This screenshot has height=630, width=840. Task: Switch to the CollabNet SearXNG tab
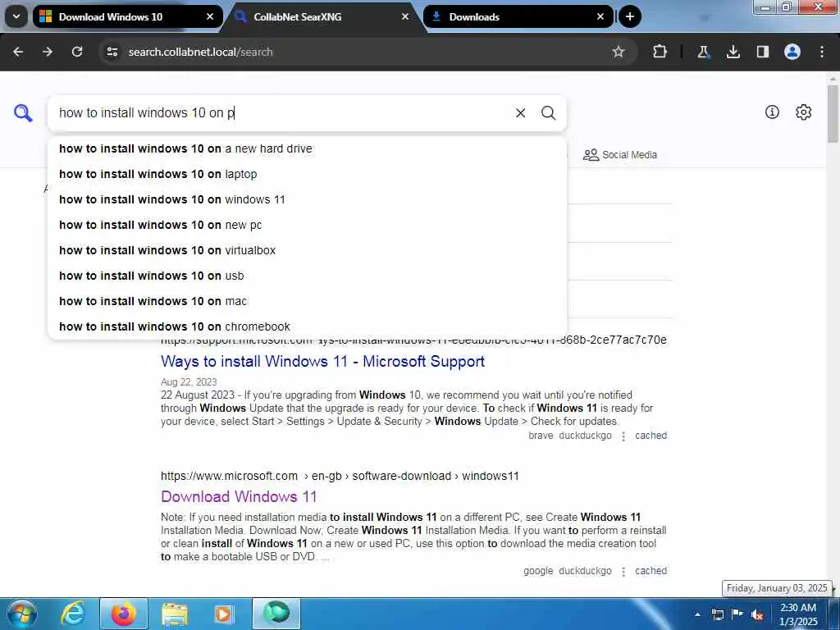pyautogui.click(x=322, y=16)
